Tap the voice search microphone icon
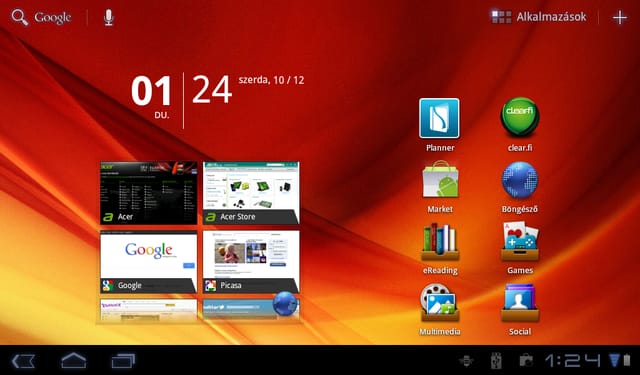The height and width of the screenshot is (375, 640). 108,18
